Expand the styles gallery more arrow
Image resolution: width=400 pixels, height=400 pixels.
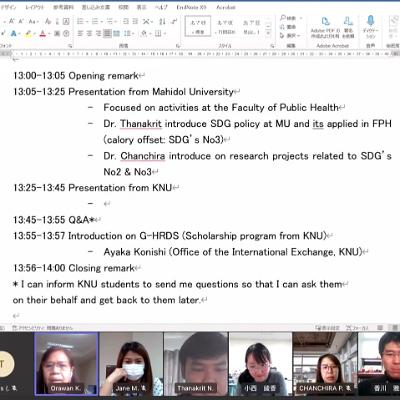coord(268,34)
